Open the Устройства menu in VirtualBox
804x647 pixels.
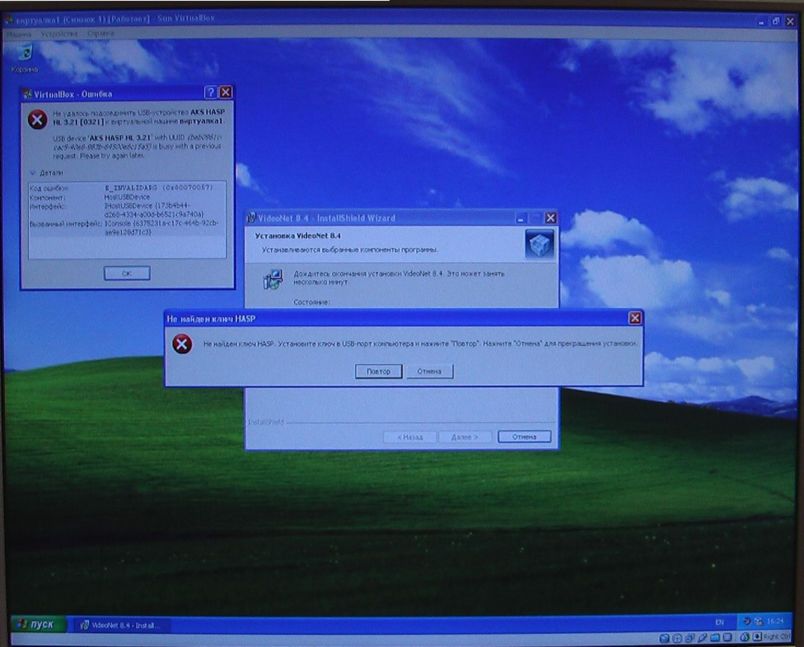pyautogui.click(x=59, y=34)
